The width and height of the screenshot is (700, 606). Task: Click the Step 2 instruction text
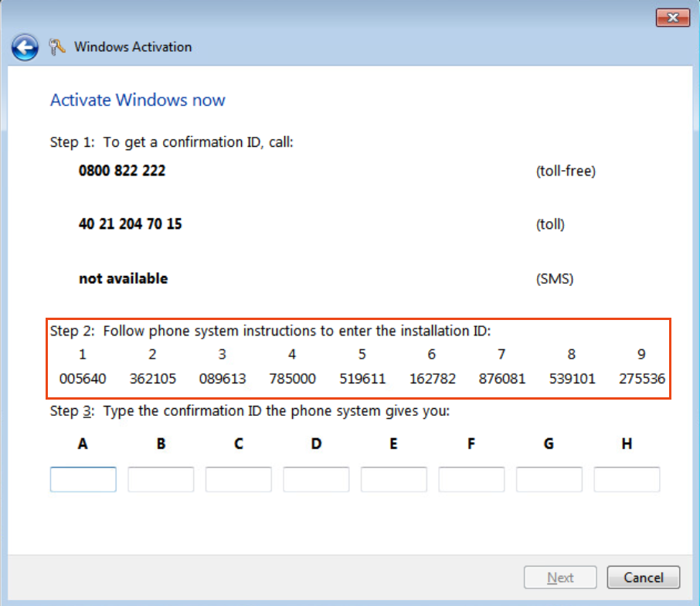click(270, 331)
